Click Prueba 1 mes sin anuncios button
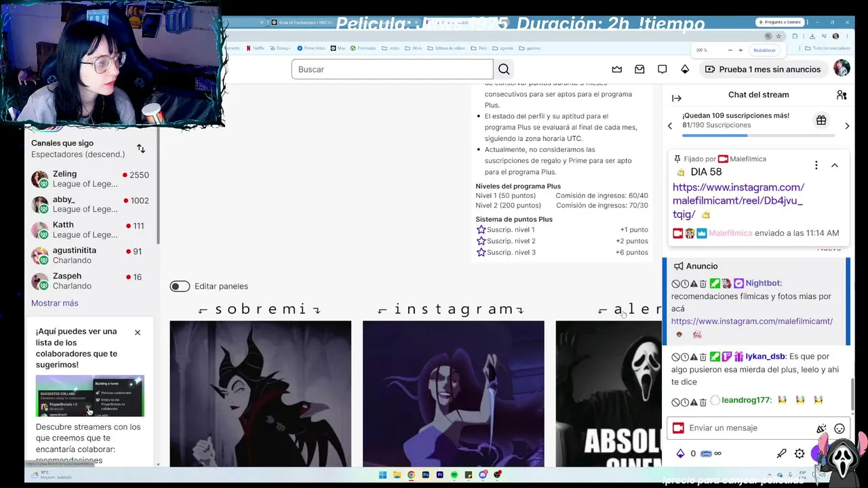This screenshot has height=488, width=868. (x=762, y=69)
